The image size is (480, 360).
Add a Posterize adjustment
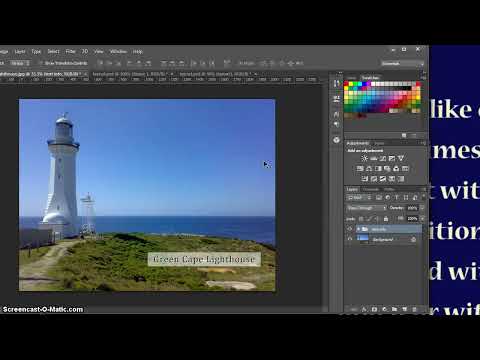[x=373, y=179]
